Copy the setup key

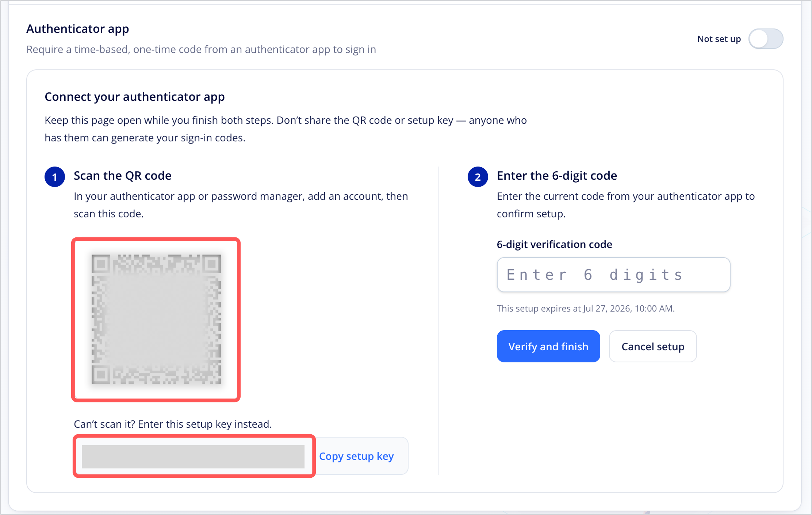pos(356,456)
